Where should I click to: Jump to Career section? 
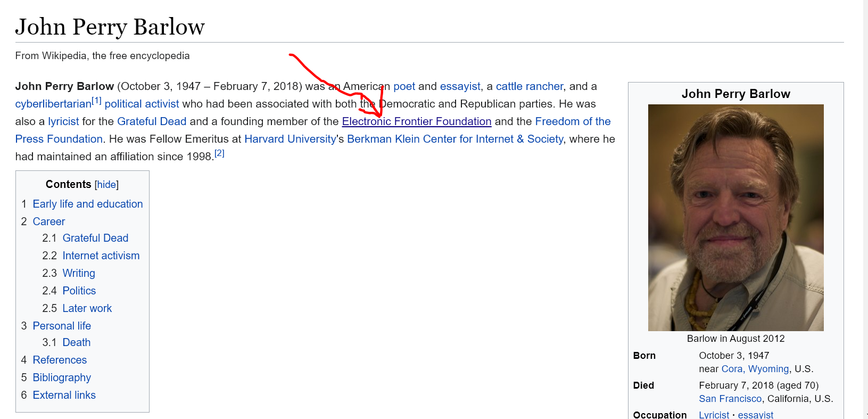[49, 221]
